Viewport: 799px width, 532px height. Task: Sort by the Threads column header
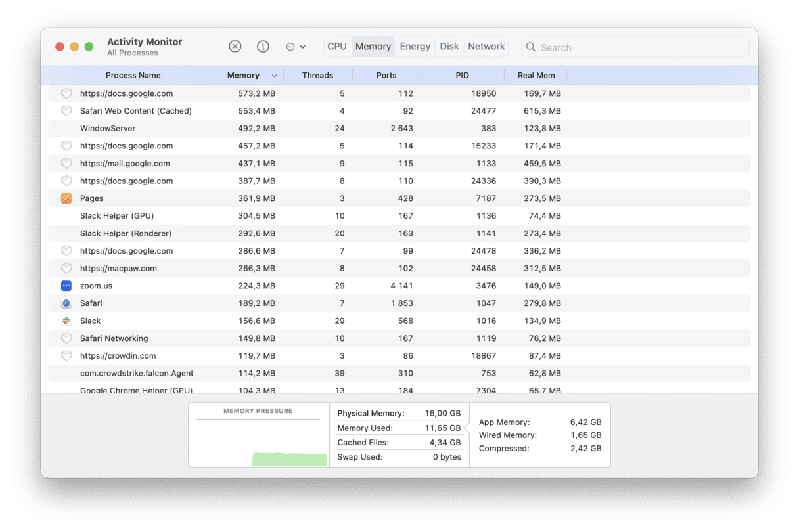click(x=318, y=75)
